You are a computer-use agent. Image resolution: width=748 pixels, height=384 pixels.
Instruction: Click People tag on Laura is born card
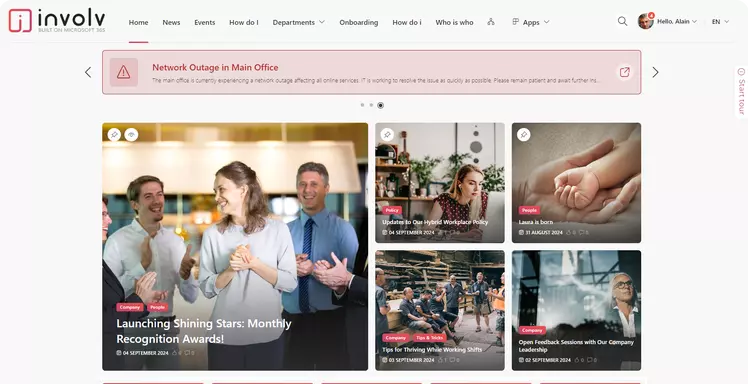(529, 210)
